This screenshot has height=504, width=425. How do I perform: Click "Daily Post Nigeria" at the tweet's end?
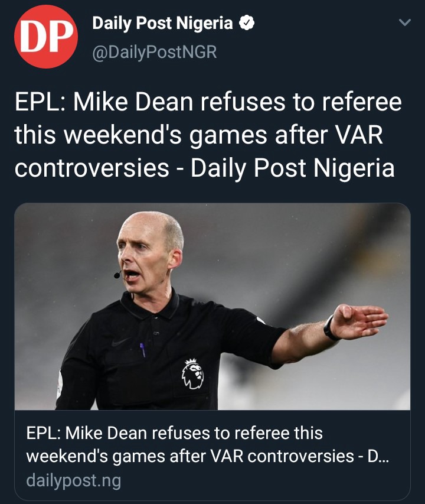(x=292, y=168)
